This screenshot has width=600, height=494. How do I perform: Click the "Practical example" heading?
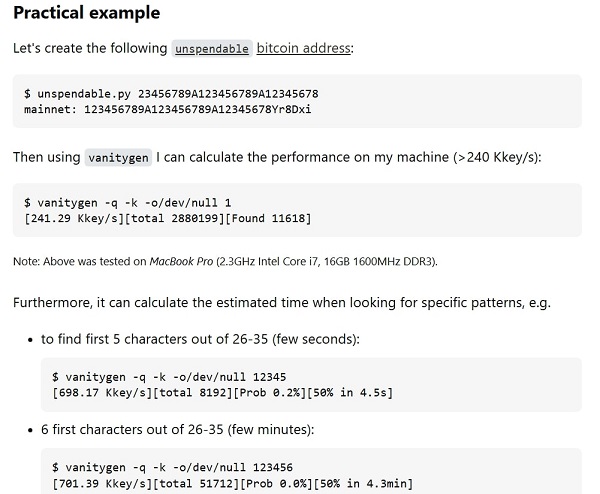[x=86, y=14]
